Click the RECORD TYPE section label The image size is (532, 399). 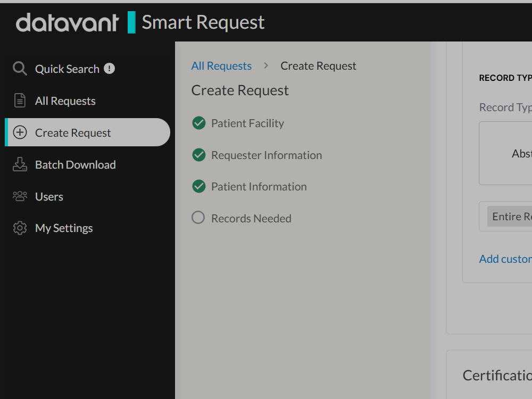pos(505,78)
